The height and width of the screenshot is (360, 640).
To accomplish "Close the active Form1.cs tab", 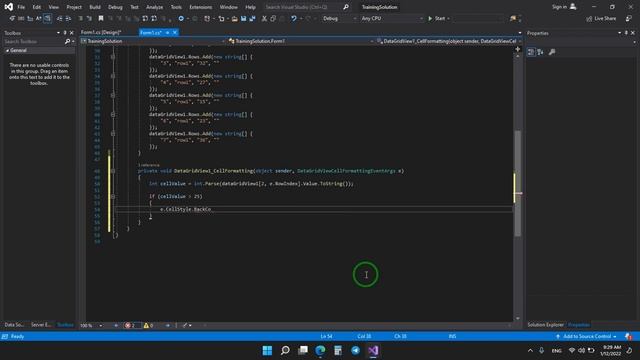I will tap(175, 32).
